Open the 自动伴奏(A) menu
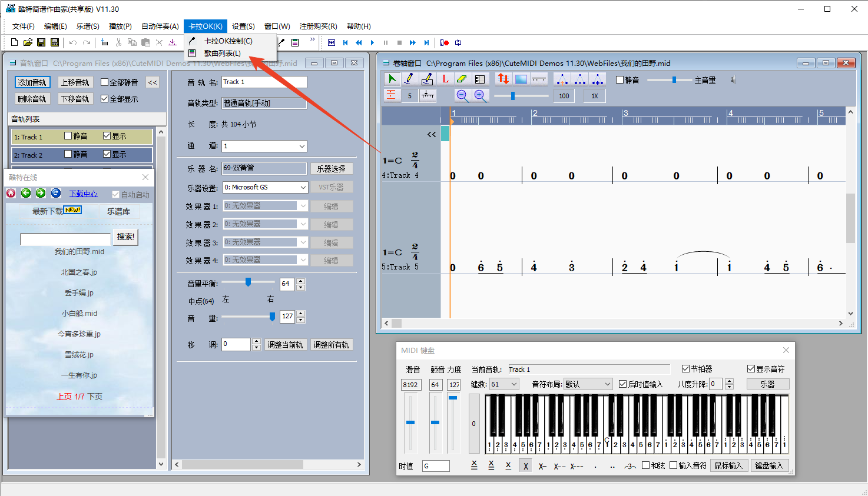This screenshot has width=868, height=496. tap(160, 26)
